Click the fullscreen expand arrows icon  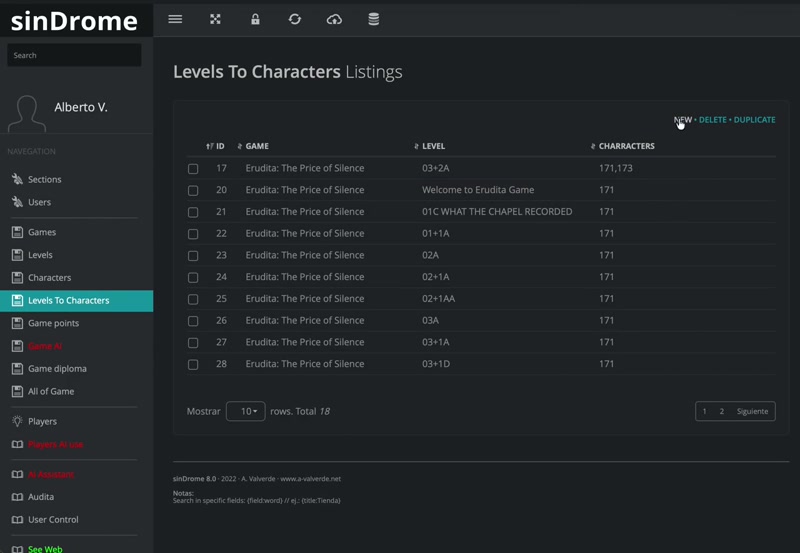tap(215, 19)
